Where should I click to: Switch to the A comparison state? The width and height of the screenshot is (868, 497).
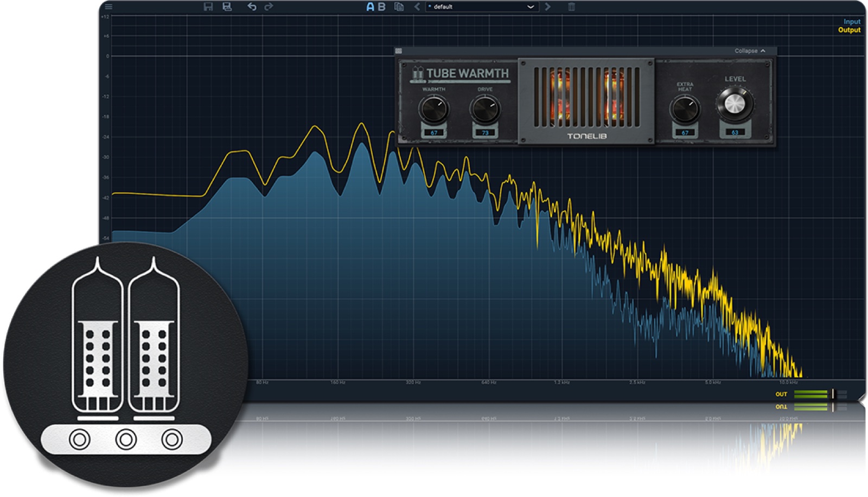(x=370, y=7)
